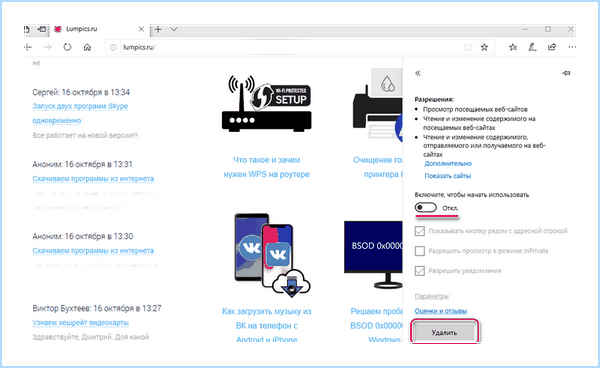Click the WPS router setup thumbnail

click(267, 104)
